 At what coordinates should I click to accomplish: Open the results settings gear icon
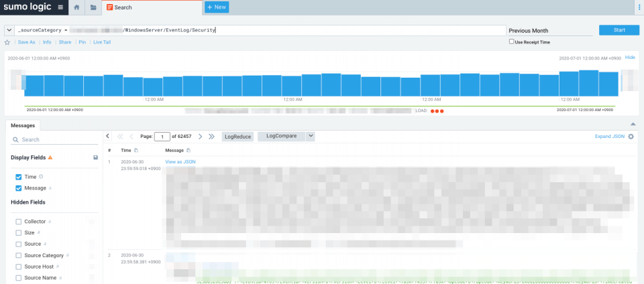tap(631, 137)
